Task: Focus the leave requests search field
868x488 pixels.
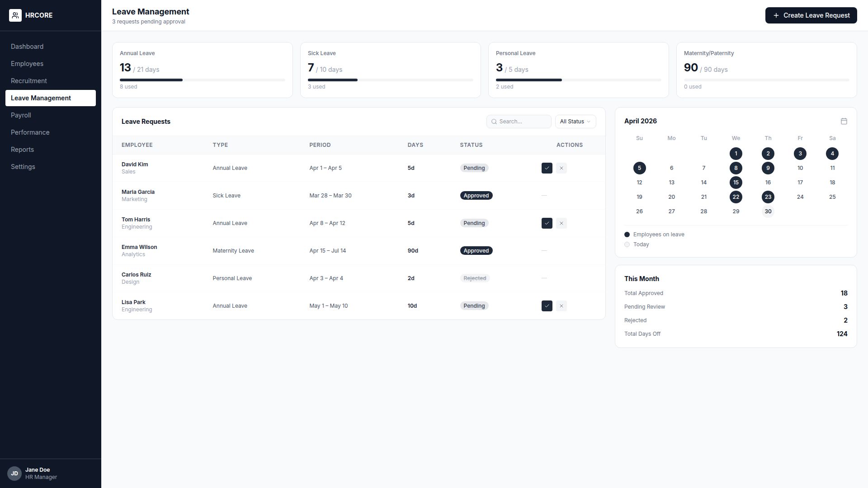Action: click(x=519, y=122)
